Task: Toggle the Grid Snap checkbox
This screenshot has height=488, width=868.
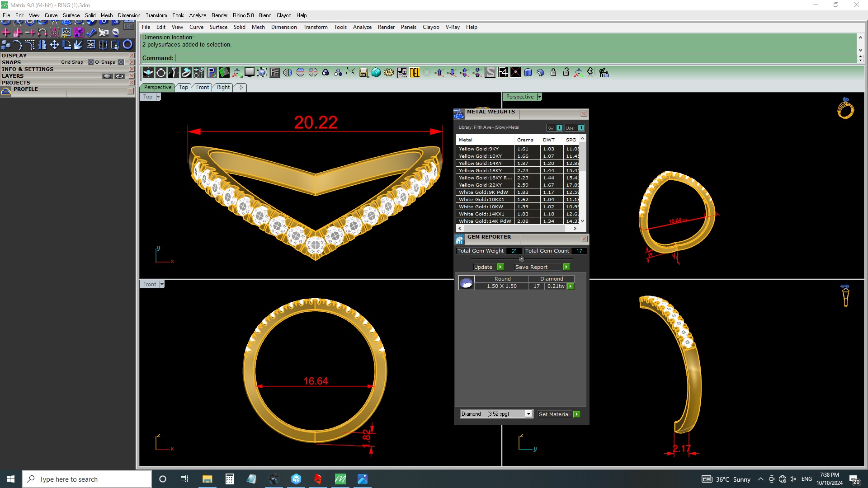Action: [x=91, y=62]
